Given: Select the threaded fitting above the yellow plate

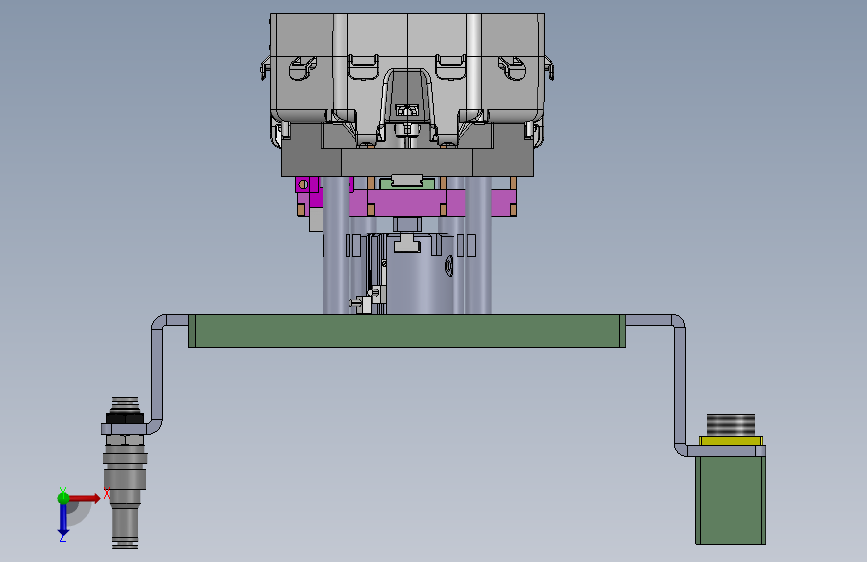Looking at the screenshot, I should [x=731, y=425].
